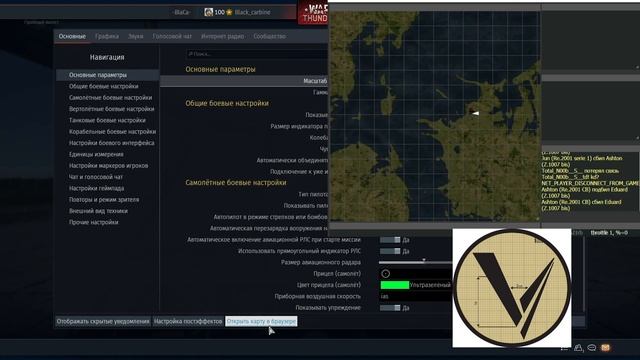Click the Масштаб setting row
This screenshot has width=640, height=360.
(244, 81)
